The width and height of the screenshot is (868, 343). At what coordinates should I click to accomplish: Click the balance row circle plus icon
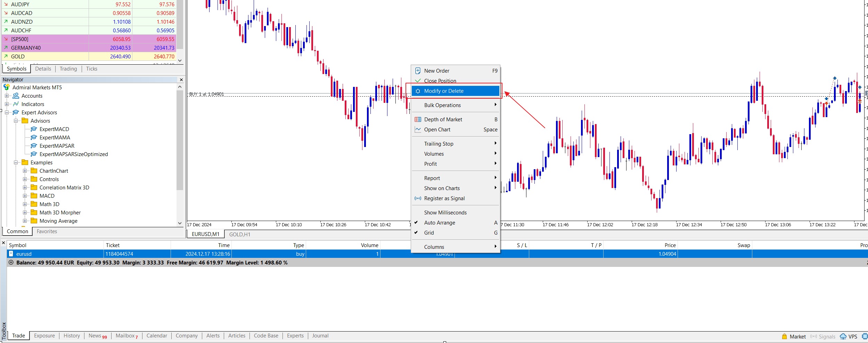coord(11,262)
